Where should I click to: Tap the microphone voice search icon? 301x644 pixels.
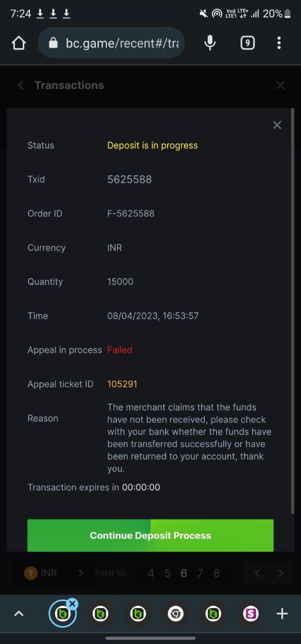tap(210, 43)
